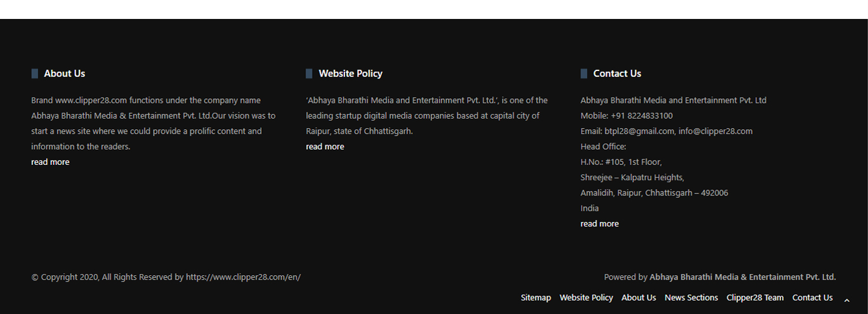
Task: Click the info@clipper28.com email address
Action: pos(715,131)
